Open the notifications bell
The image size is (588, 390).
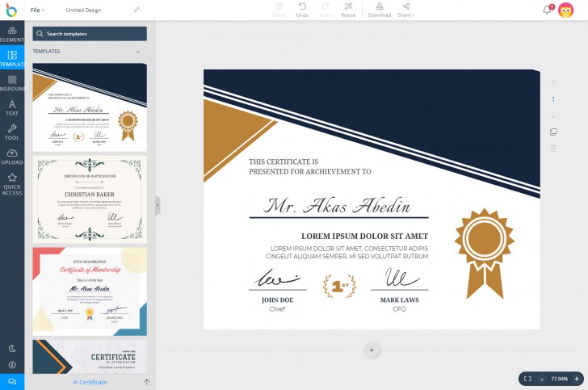pos(548,10)
